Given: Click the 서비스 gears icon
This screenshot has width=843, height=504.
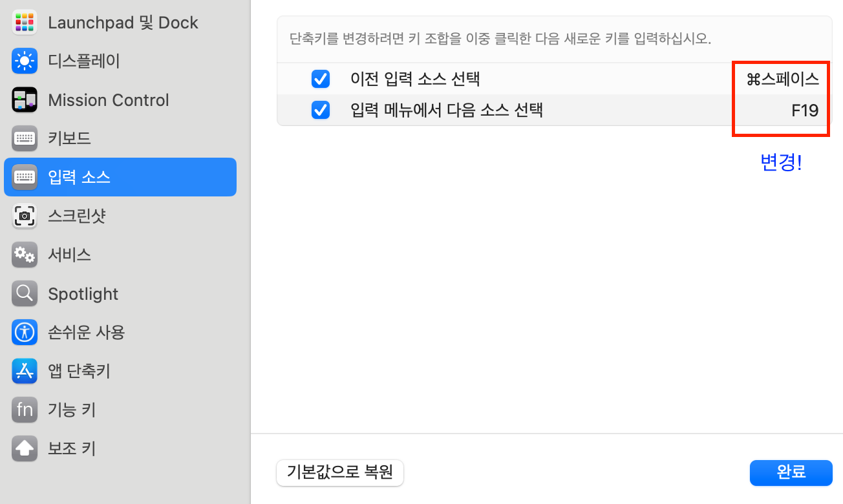Looking at the screenshot, I should [25, 255].
